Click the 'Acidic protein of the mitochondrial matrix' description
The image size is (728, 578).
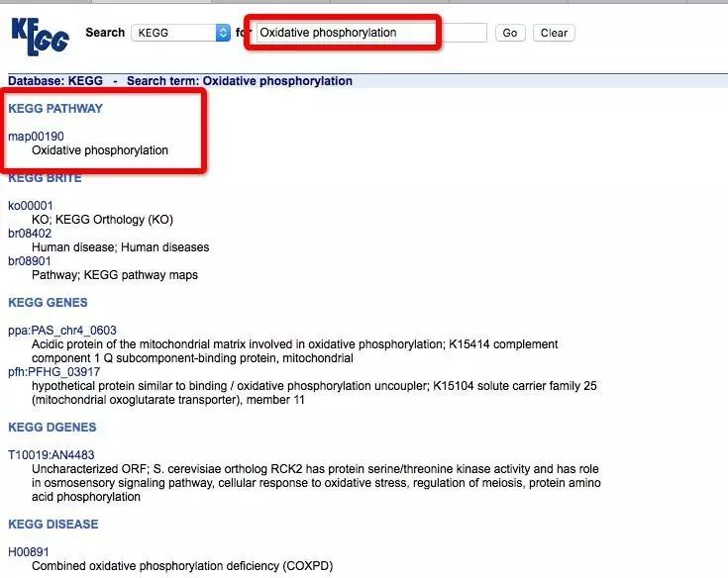point(295,351)
